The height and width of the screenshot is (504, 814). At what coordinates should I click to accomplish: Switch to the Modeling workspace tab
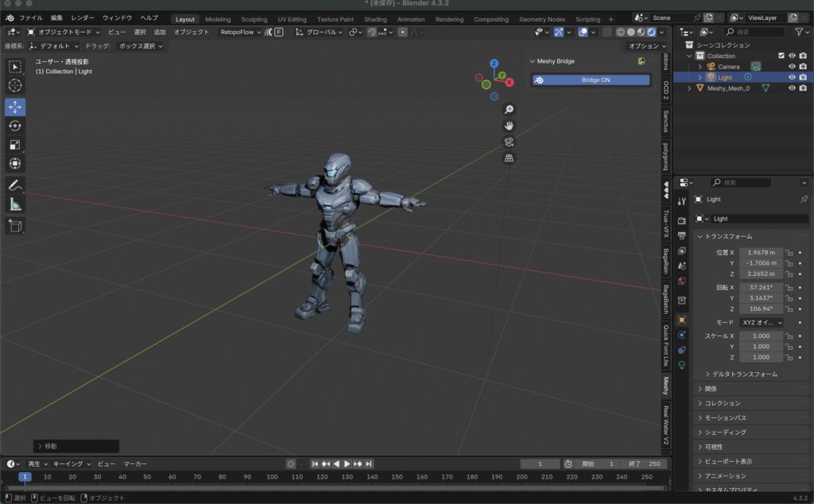point(218,19)
